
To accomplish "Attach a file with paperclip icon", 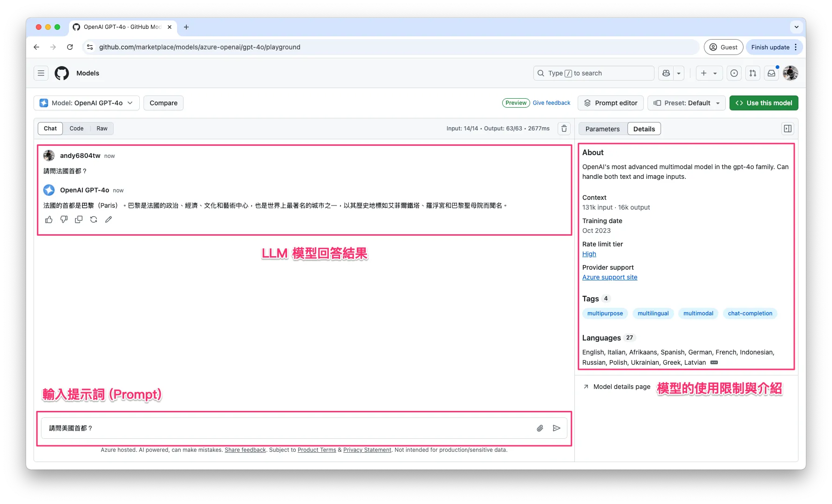I will [x=540, y=428].
